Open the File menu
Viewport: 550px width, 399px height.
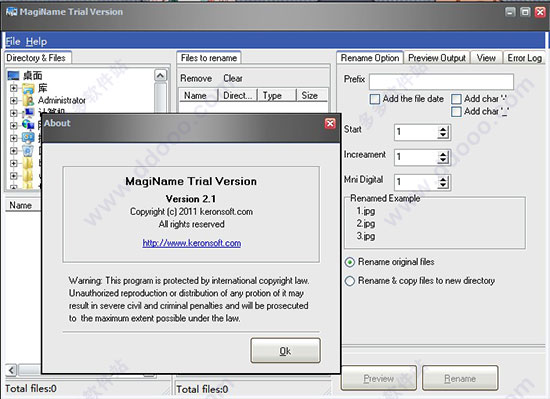point(13,41)
